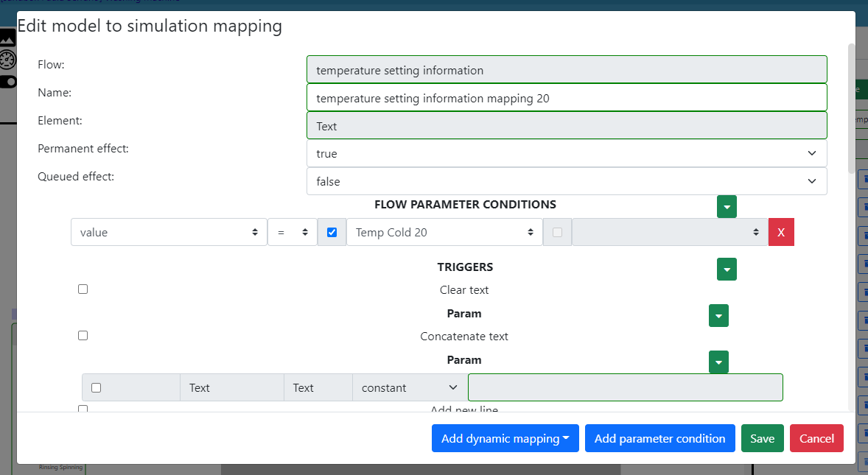The width and height of the screenshot is (868, 475).
Task: Click the Edit model to simulation mapping title
Action: point(150,26)
